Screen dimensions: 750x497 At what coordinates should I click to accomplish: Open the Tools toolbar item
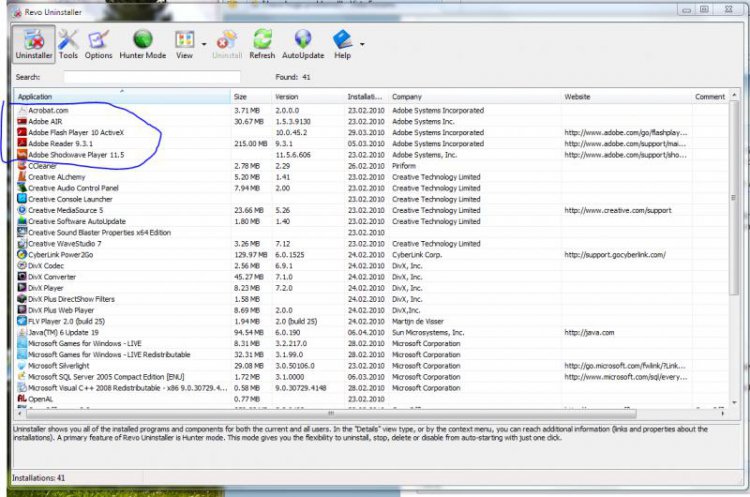[x=68, y=44]
